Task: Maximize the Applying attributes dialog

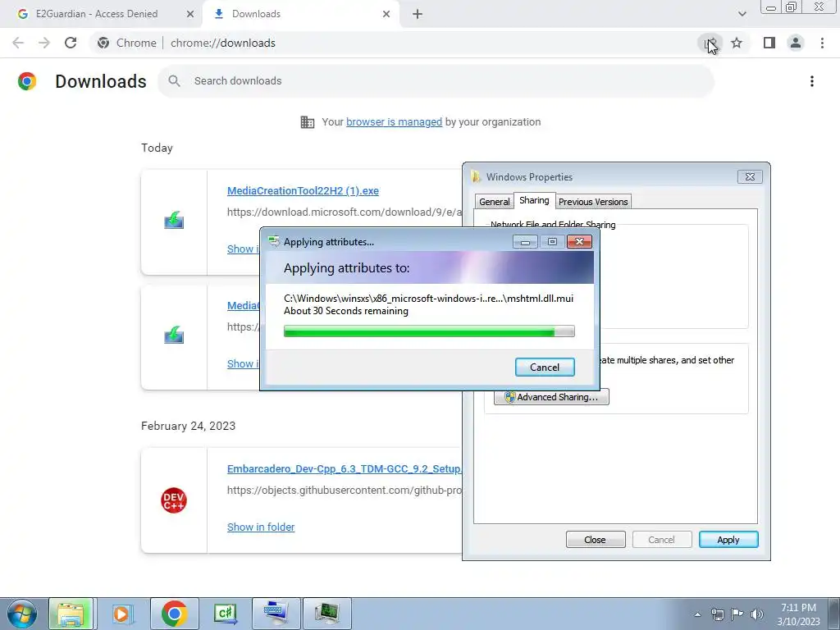Action: [552, 242]
